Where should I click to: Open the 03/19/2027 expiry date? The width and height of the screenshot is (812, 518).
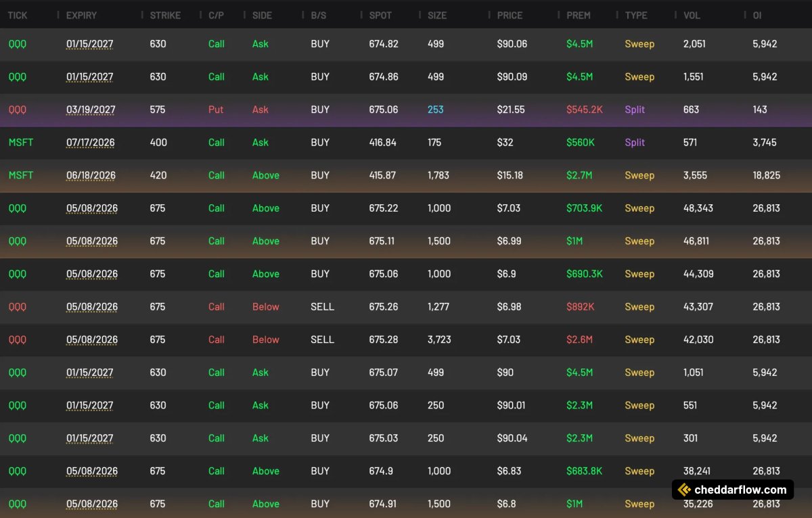[90, 110]
